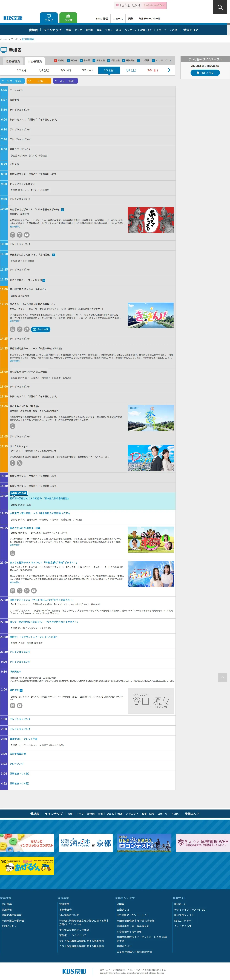
Task: Open website icon for あんぎゃでござる
Action: click(13, 235)
